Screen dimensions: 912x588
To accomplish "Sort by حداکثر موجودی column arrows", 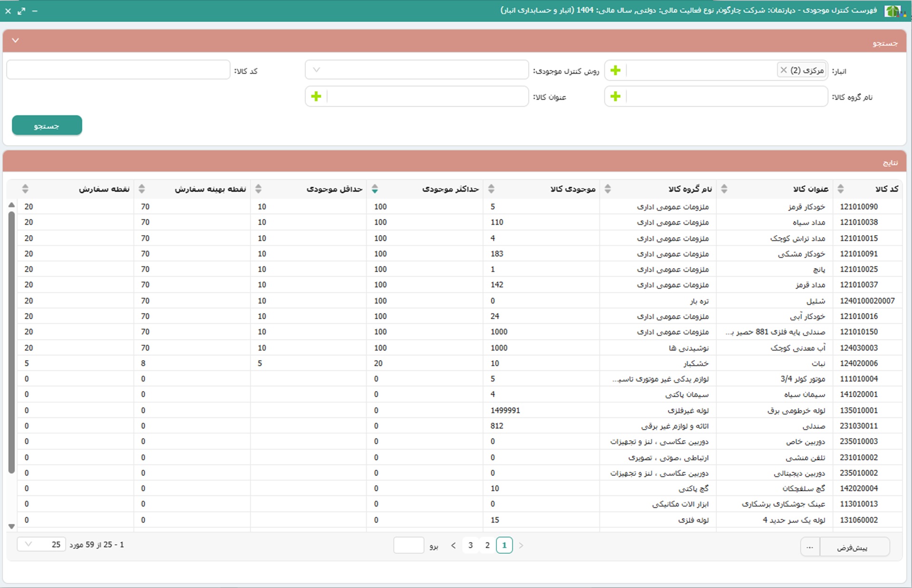I will [x=375, y=189].
